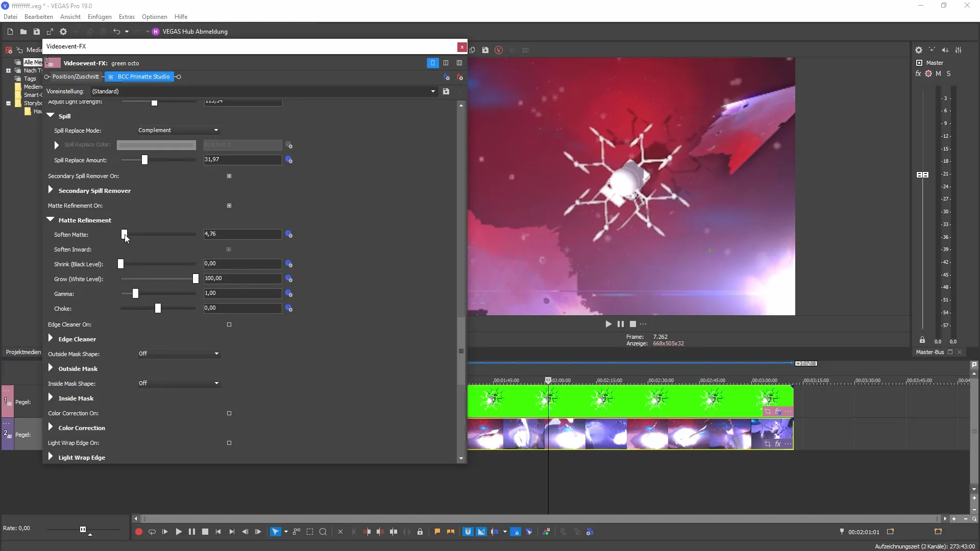Click animate icon beside Soften Matte

pos(289,234)
